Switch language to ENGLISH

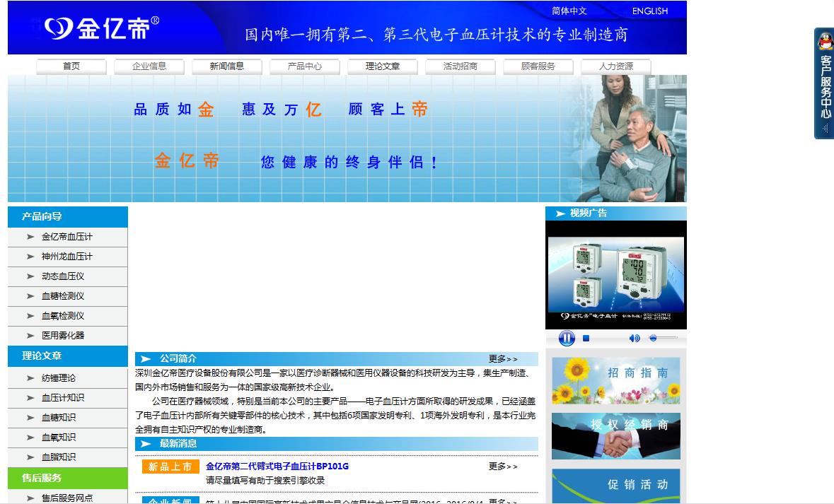click(649, 11)
